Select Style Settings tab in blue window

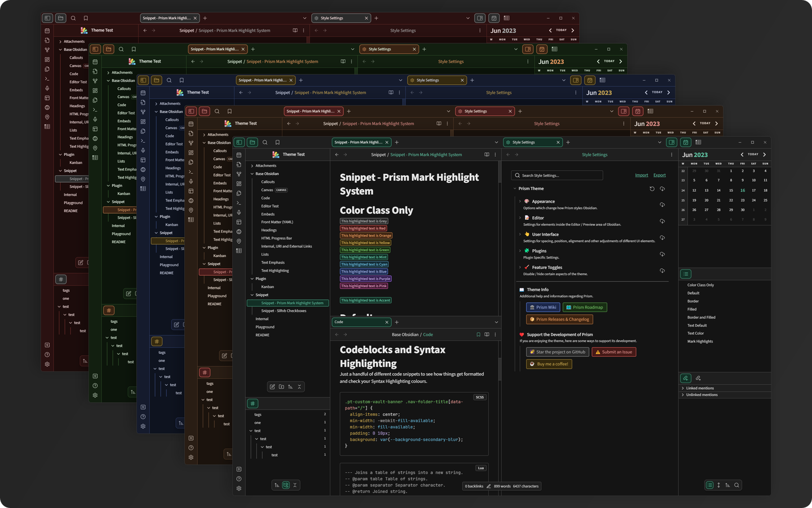coord(437,80)
